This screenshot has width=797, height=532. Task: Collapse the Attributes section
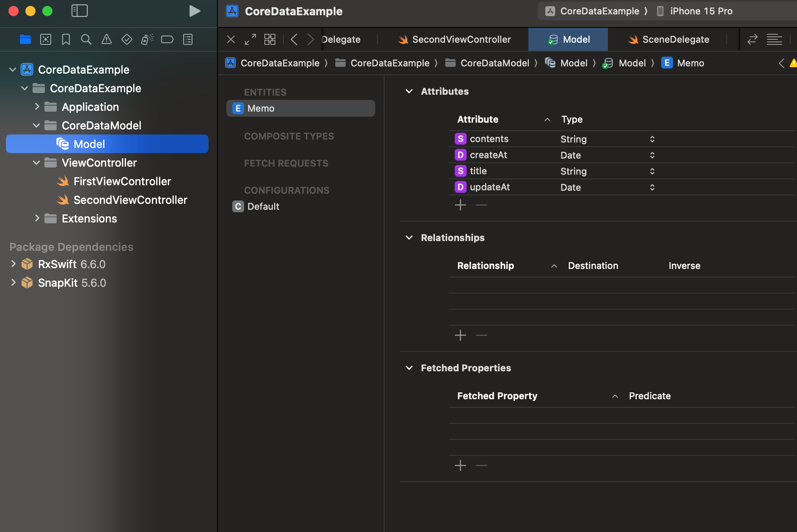click(409, 91)
